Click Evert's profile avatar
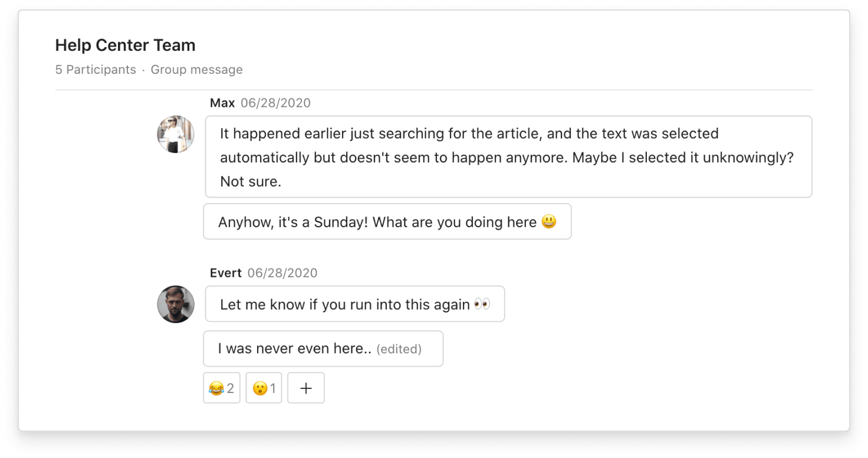The height and width of the screenshot is (458, 868). pyautogui.click(x=175, y=305)
